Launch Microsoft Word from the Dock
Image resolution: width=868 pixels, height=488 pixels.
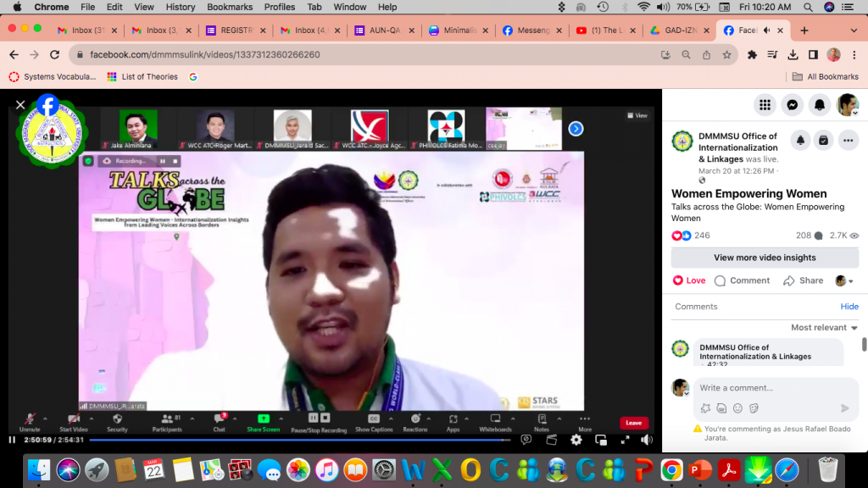[x=413, y=469]
